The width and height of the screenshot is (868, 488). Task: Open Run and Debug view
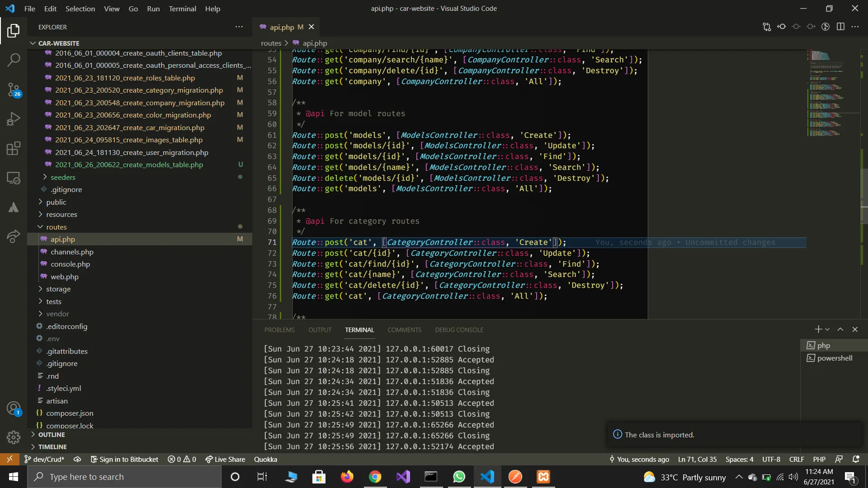click(x=14, y=119)
